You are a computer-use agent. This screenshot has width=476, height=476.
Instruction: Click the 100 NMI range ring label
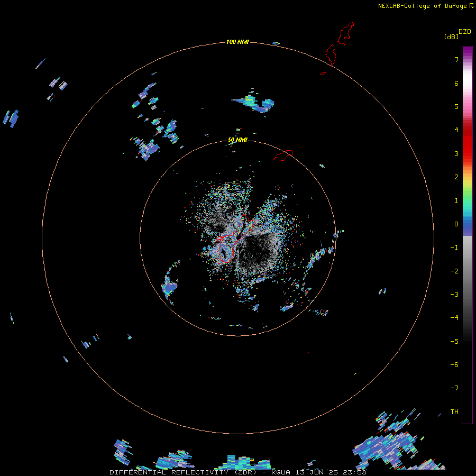[x=237, y=42]
